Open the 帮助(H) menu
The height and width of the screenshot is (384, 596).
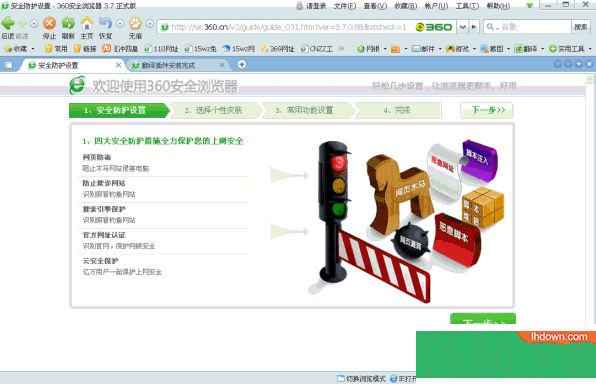click(498, 6)
